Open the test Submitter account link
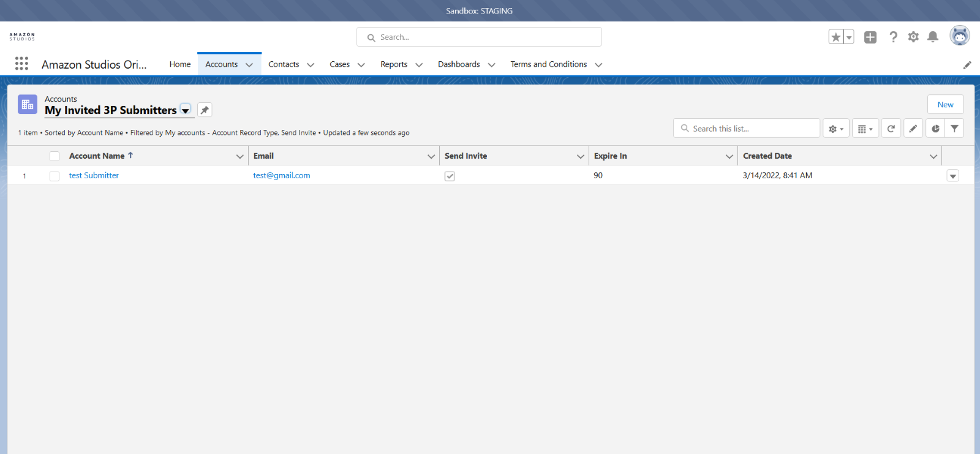The image size is (980, 454). pyautogui.click(x=94, y=175)
